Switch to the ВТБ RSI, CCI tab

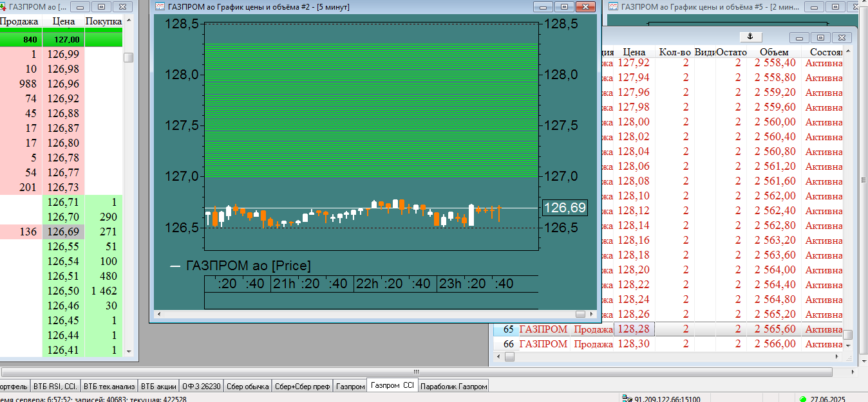coord(55,386)
